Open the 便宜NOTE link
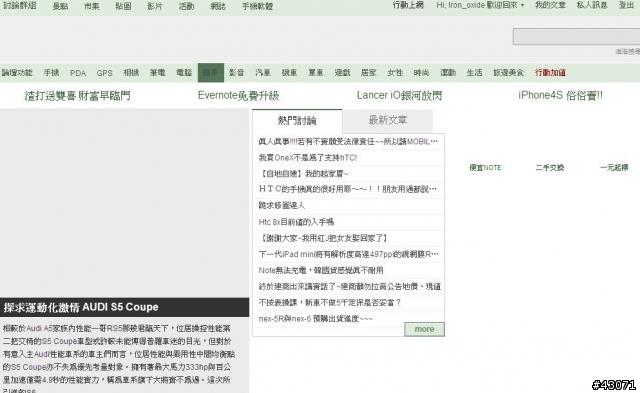 [x=485, y=167]
